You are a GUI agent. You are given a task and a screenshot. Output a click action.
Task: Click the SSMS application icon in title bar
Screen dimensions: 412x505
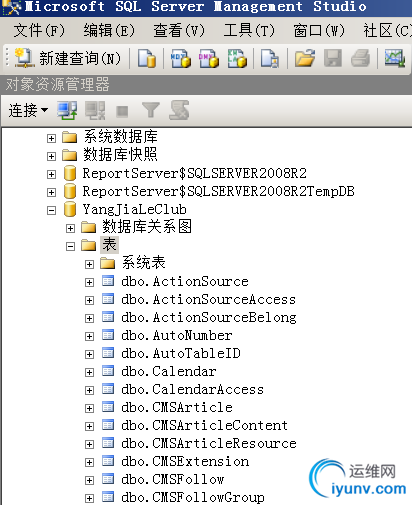coord(11,8)
